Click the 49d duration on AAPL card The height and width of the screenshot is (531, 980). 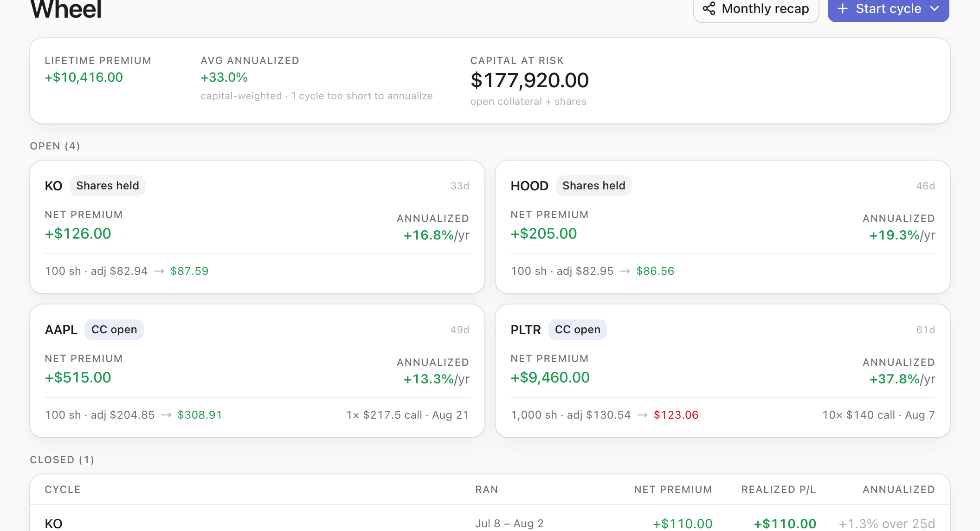coord(460,330)
